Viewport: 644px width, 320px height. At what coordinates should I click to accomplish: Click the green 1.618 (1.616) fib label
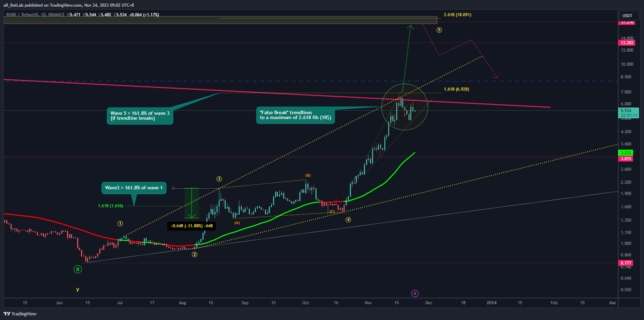pos(111,206)
